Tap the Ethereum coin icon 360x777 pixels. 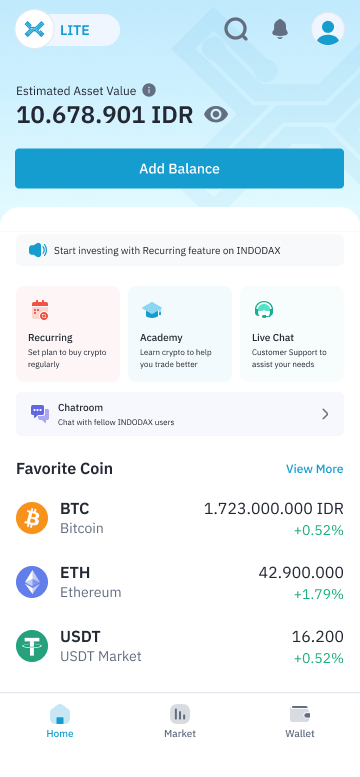tap(32, 582)
